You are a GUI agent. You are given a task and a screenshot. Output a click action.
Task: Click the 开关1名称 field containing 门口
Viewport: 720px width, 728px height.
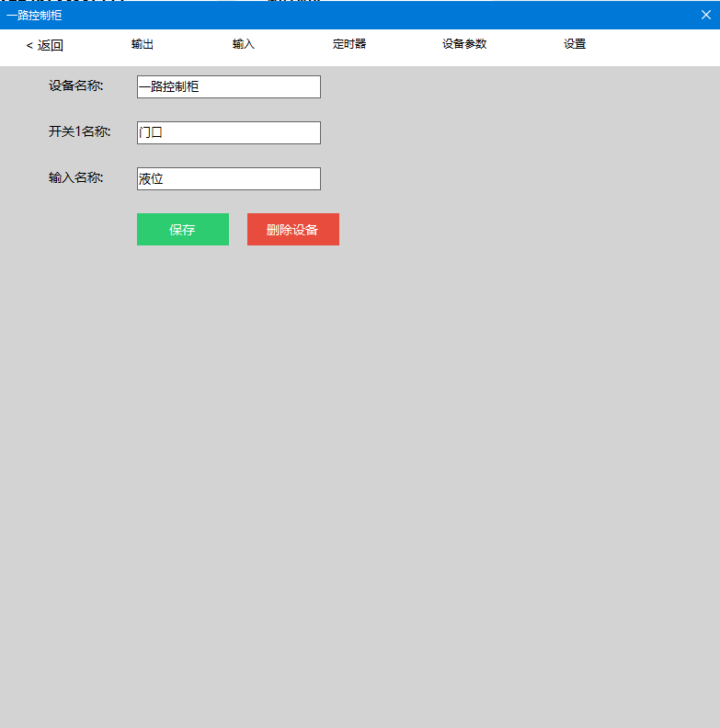(x=228, y=133)
